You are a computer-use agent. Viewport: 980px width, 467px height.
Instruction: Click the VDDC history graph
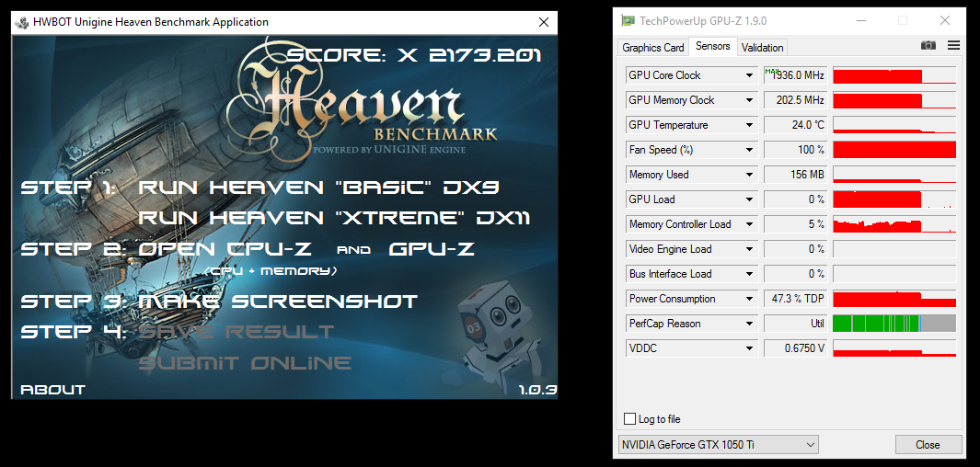point(894,348)
